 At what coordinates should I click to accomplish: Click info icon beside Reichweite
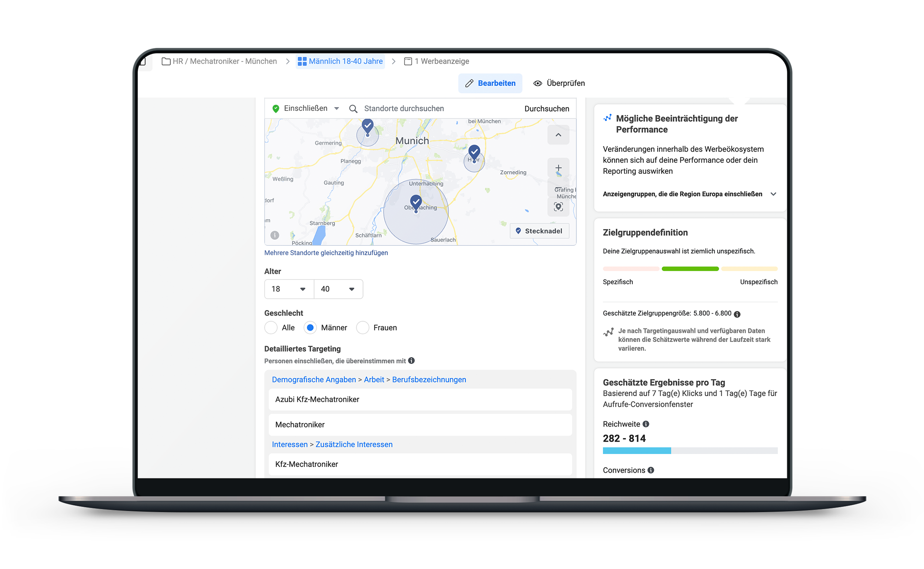click(646, 424)
